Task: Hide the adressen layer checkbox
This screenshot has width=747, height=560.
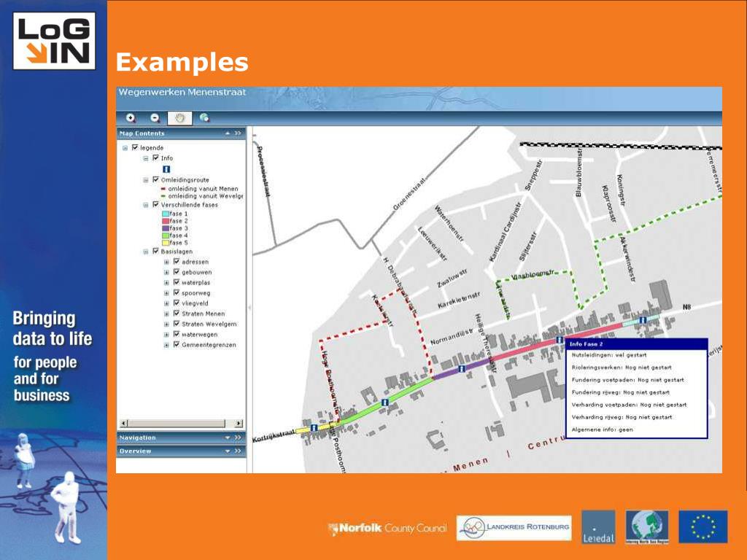Action: (x=177, y=262)
